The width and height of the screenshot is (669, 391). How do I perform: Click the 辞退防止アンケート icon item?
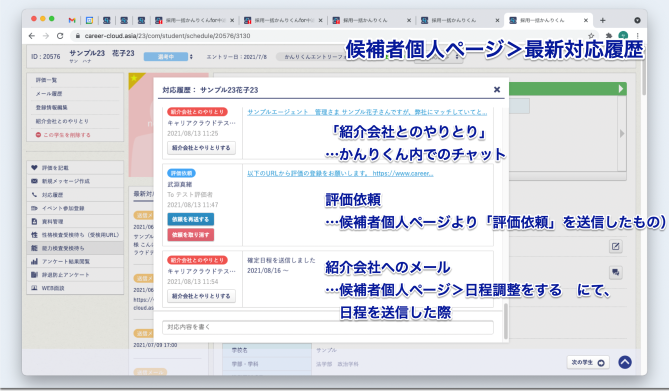coord(75,274)
